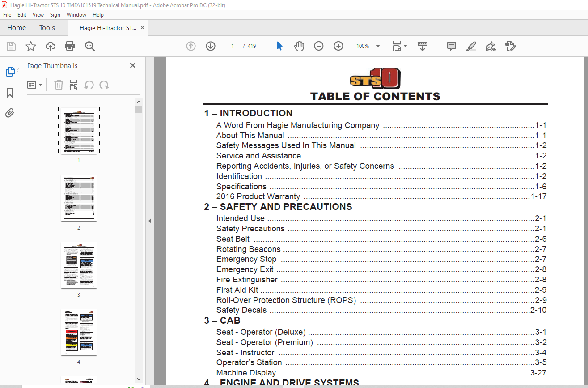The image size is (588, 388).
Task: Open thumbnail options dropdown menu
Action: coord(35,85)
